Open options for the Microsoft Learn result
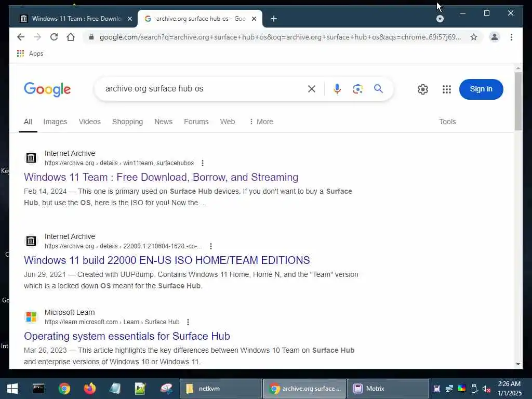The width and height of the screenshot is (532, 399). 188,322
